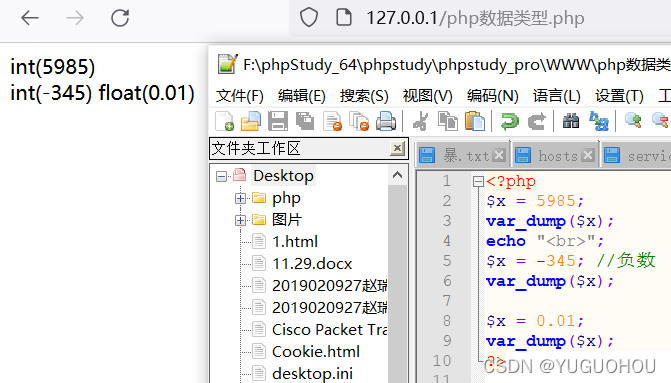The height and width of the screenshot is (383, 671).
Task: Click the page info icon before the URL
Action: (x=344, y=18)
